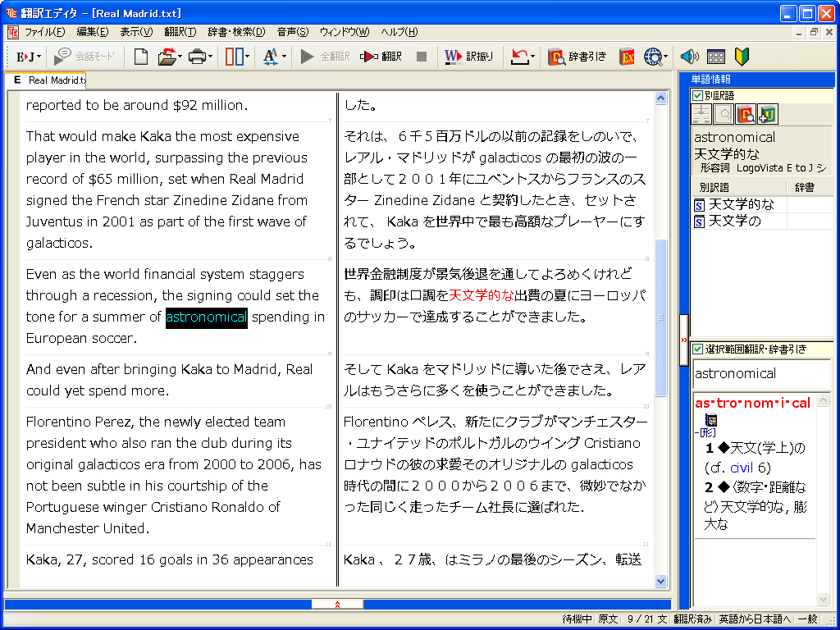Viewport: 840px width, 630px height.
Task: Select alternate translation 天文学的な row
Action: point(763,204)
